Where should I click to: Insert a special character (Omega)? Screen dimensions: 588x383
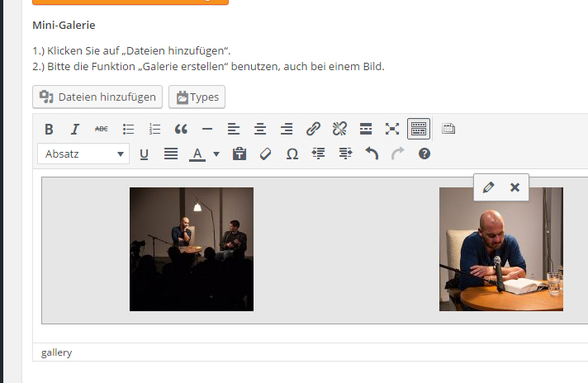(x=292, y=154)
